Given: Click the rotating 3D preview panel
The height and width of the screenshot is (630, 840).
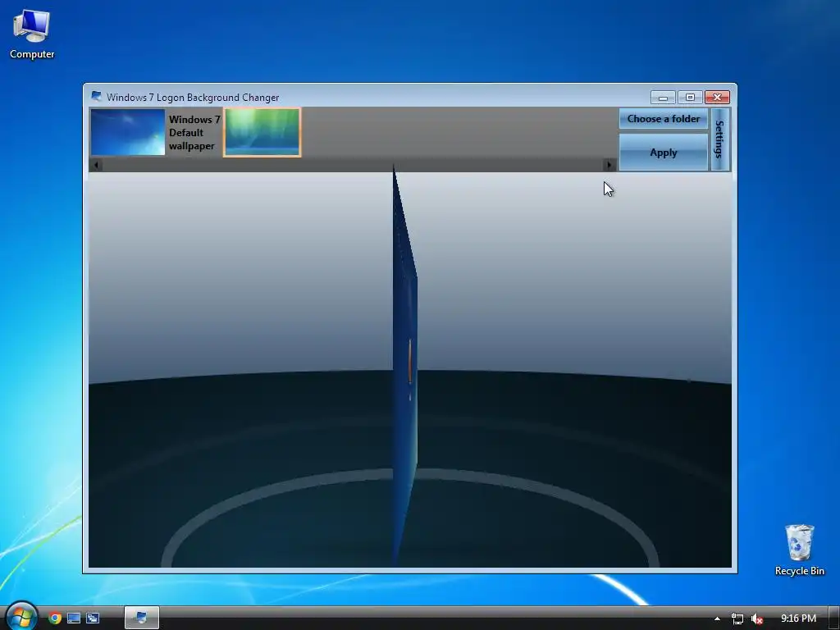Looking at the screenshot, I should [x=405, y=366].
